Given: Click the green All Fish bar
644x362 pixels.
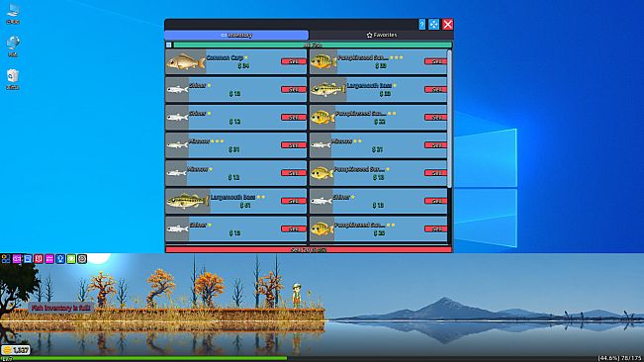Looking at the screenshot, I should click(x=313, y=45).
